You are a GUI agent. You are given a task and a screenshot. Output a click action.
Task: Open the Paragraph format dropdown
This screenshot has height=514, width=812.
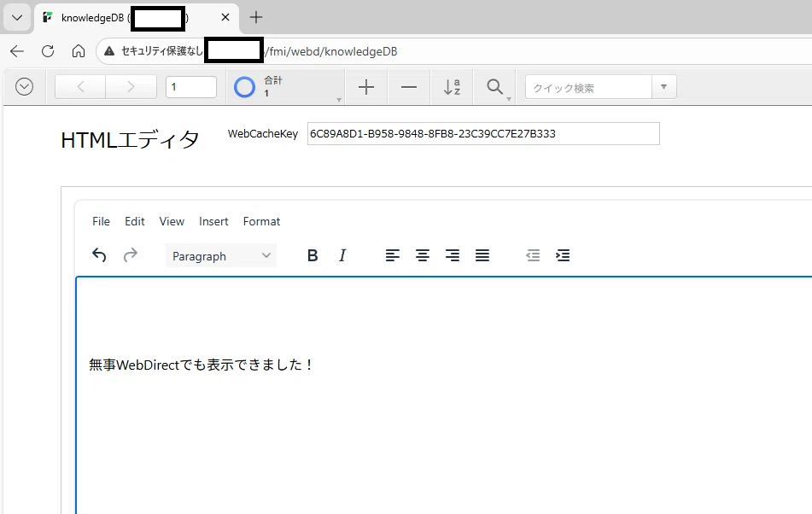point(221,255)
